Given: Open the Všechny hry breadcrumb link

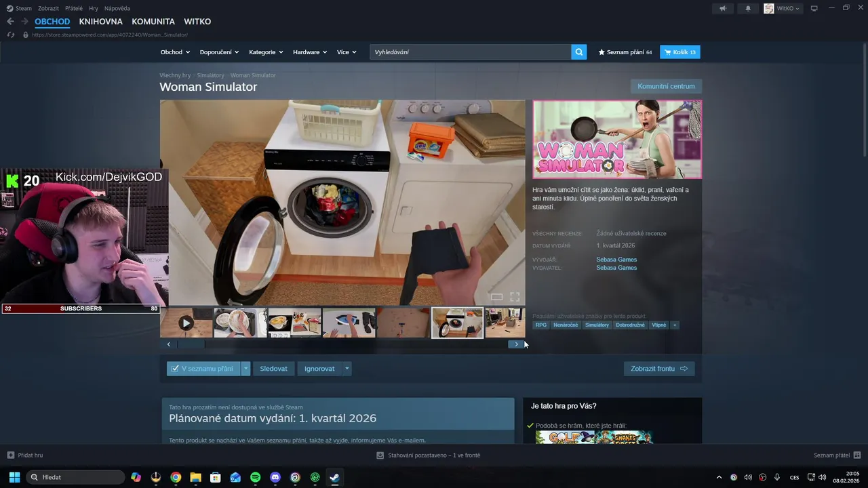Looking at the screenshot, I should 175,75.
